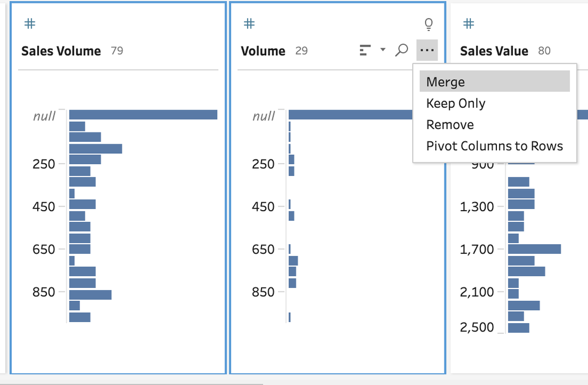Select the Sales Volume field header
This screenshot has width=588, height=385.
pos(61,51)
